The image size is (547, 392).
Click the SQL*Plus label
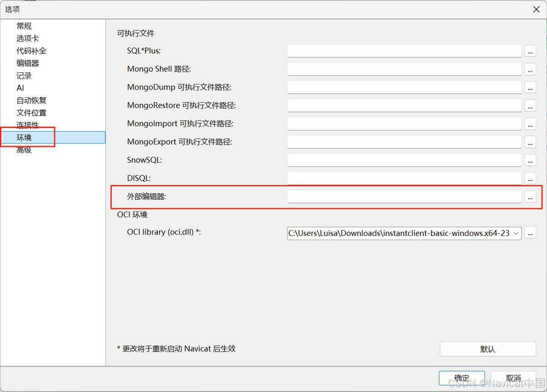tap(144, 50)
